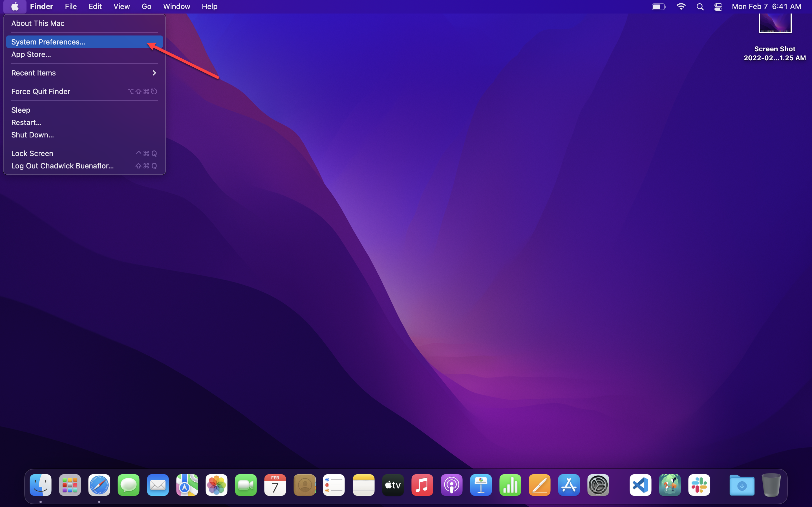Open Messages app in Dock
Image resolution: width=812 pixels, height=507 pixels.
pyautogui.click(x=128, y=485)
